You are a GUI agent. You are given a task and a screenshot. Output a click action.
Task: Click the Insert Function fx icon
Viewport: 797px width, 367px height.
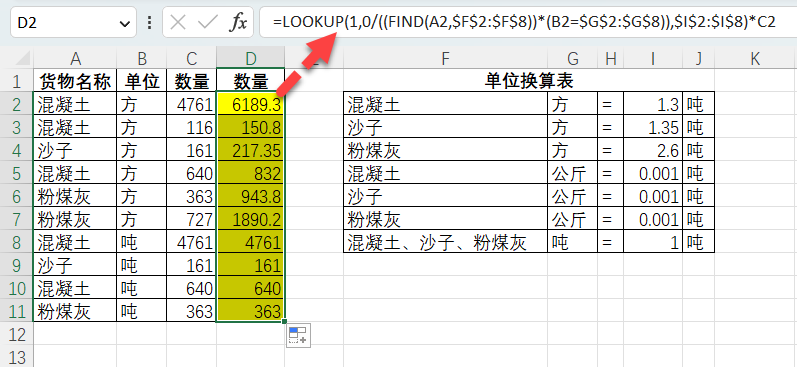pyautogui.click(x=238, y=22)
